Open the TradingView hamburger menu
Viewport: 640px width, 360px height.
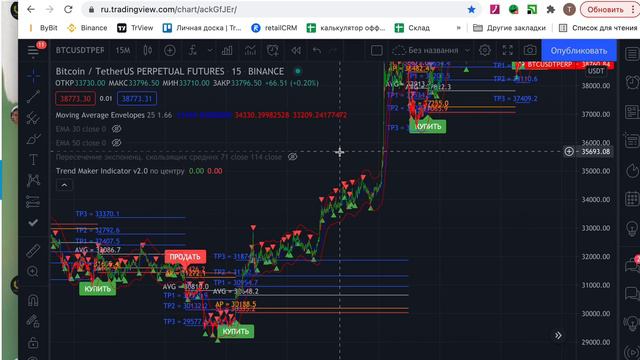pyautogui.click(x=33, y=50)
